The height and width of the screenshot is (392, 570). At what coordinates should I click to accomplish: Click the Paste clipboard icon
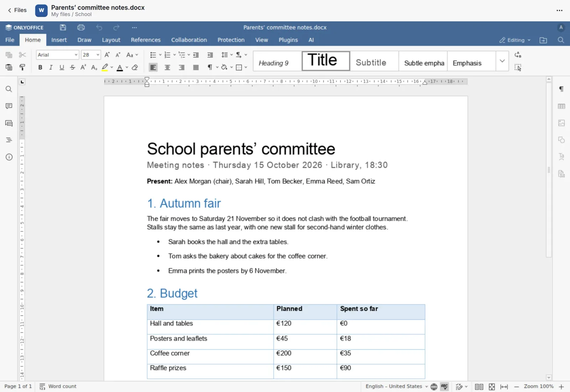pos(9,67)
